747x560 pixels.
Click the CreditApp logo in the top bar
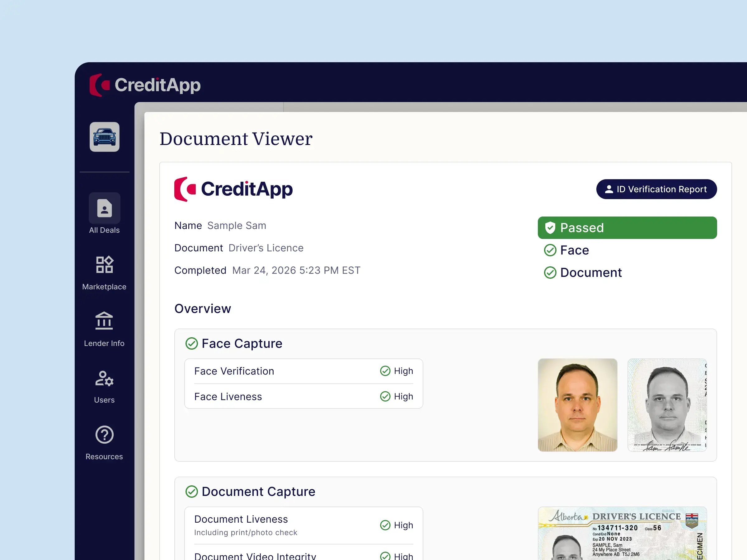tap(145, 85)
